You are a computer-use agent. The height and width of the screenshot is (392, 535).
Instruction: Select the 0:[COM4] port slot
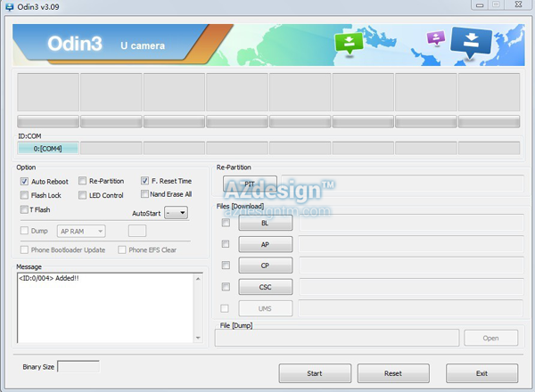click(48, 149)
